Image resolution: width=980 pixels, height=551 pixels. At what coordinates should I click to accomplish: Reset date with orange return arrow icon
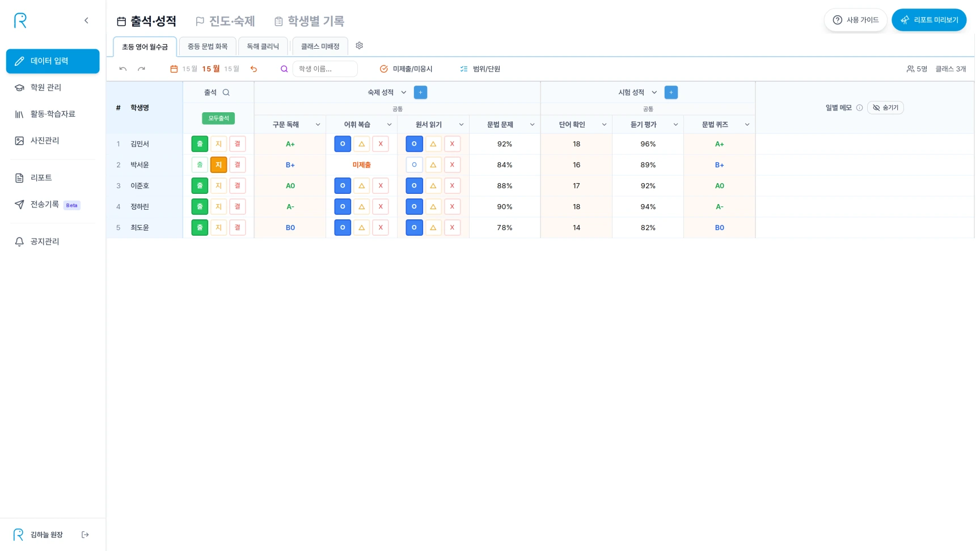click(x=254, y=69)
